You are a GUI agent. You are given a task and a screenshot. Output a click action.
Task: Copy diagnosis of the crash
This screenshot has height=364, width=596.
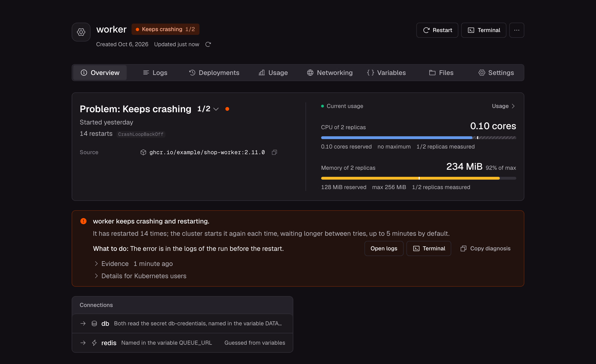[485, 248]
